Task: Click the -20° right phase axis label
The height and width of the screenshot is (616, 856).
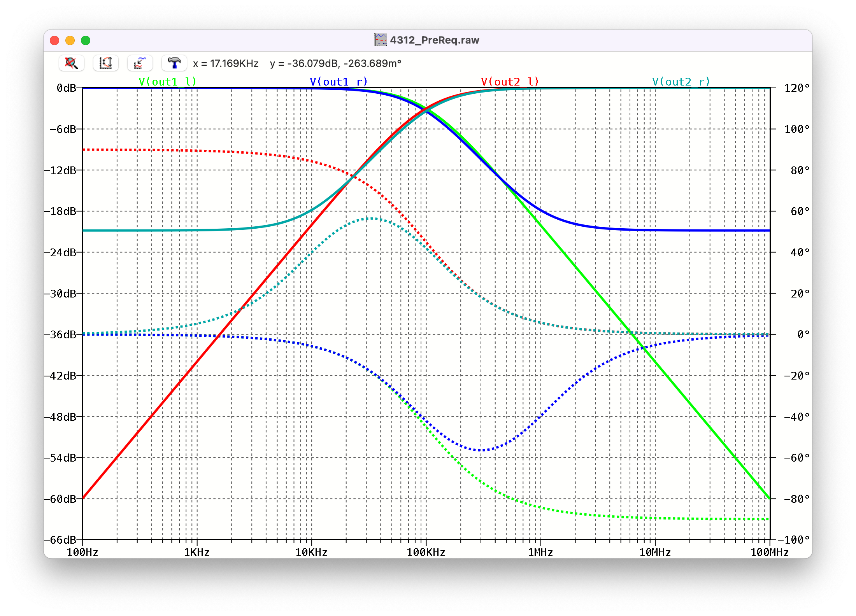Action: (797, 376)
